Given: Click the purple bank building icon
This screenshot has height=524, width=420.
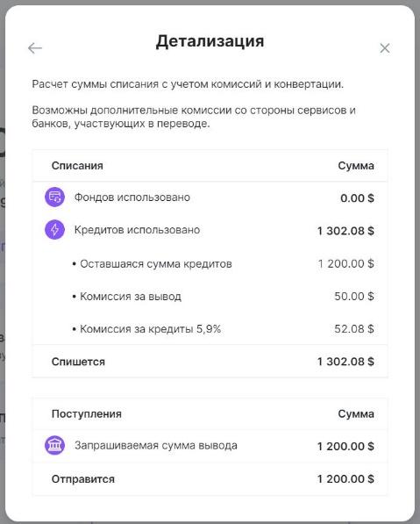Looking at the screenshot, I should click(54, 445).
